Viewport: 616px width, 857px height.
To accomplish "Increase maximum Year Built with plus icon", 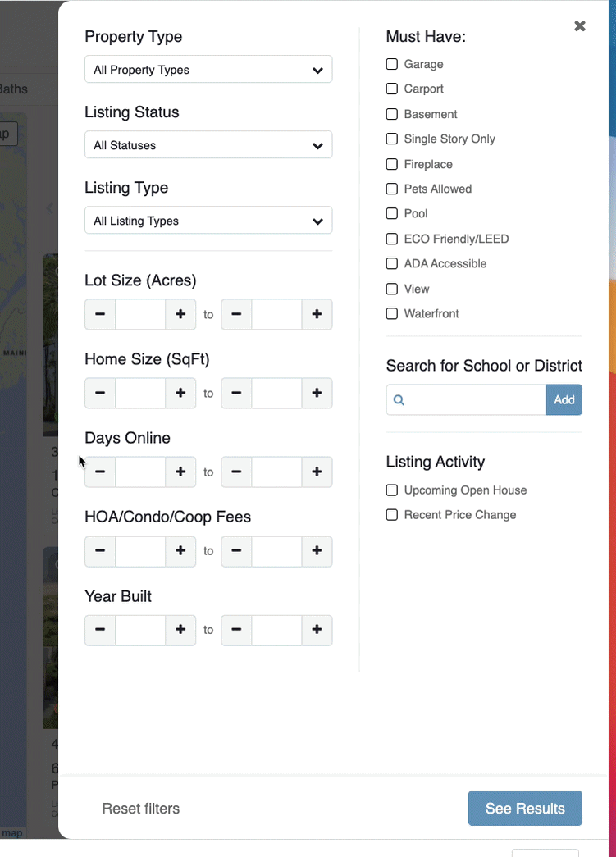I will point(317,630).
